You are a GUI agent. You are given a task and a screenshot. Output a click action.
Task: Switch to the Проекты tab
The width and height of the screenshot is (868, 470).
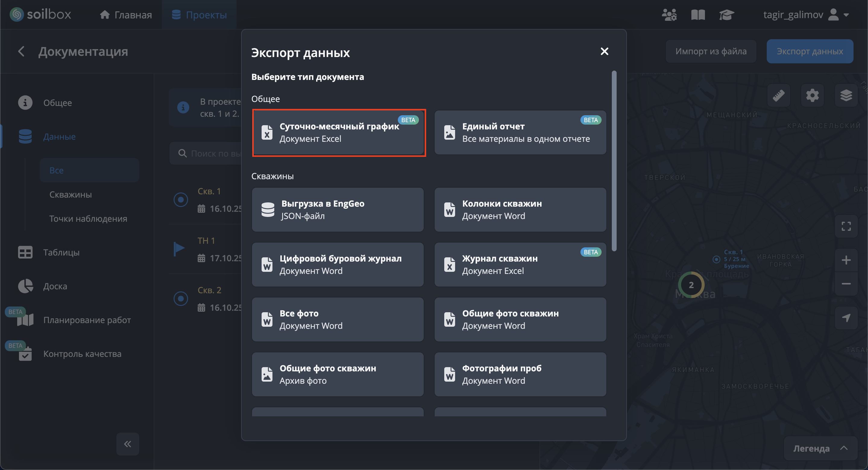(x=199, y=15)
